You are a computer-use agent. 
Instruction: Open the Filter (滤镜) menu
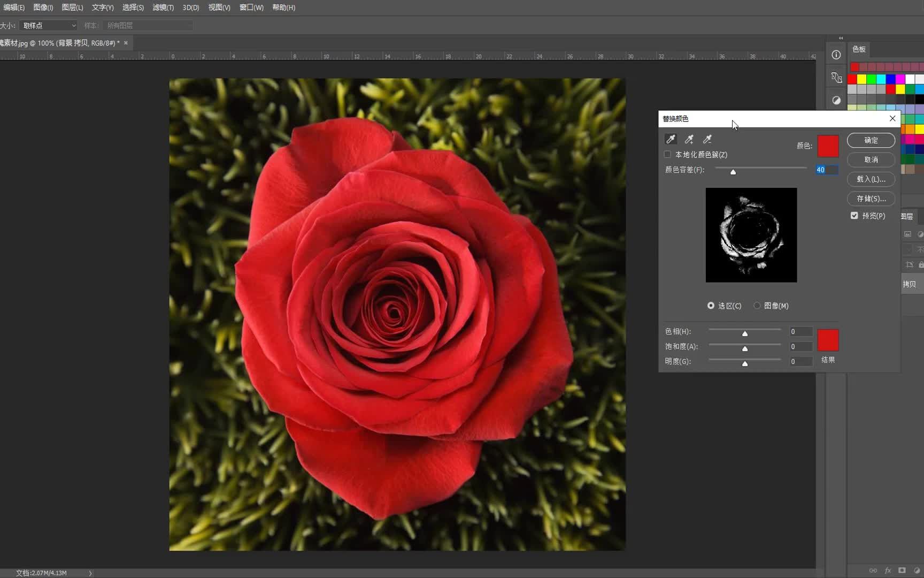pyautogui.click(x=163, y=7)
